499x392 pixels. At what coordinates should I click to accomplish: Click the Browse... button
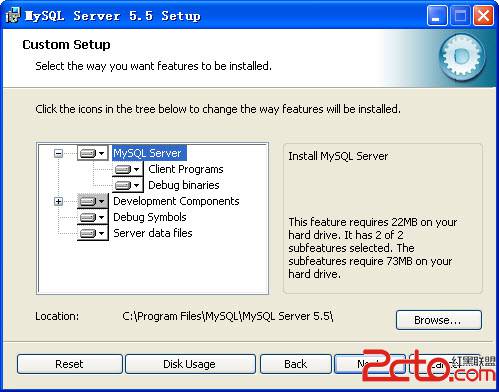click(439, 320)
